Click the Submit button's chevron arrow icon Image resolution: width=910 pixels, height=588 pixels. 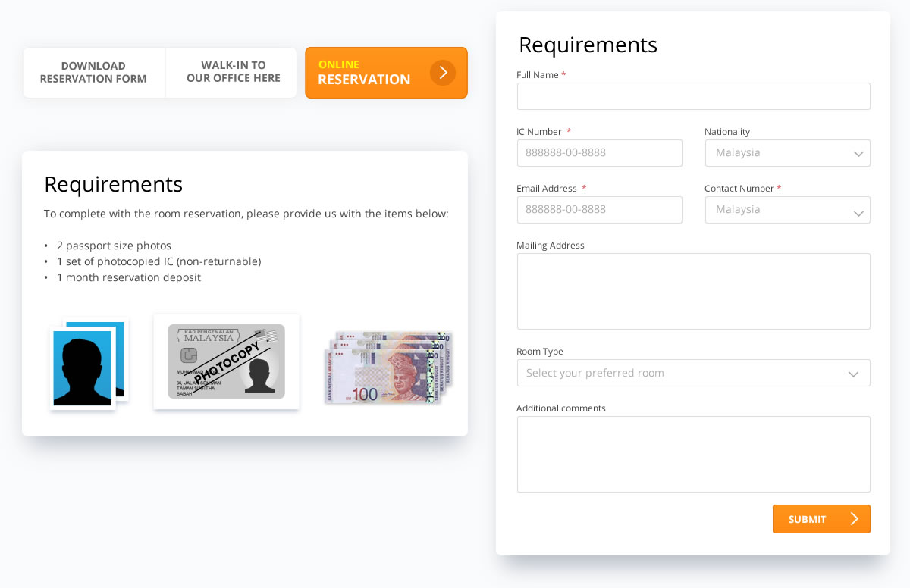pos(854,519)
